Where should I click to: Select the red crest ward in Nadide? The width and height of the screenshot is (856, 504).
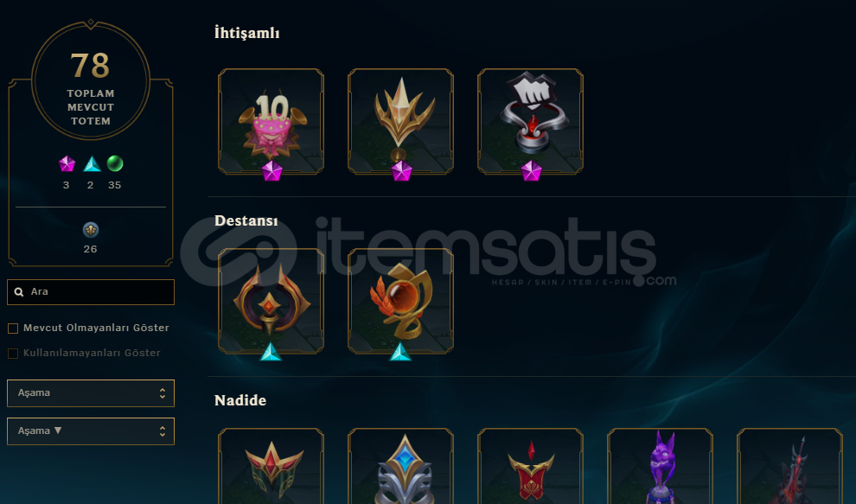coord(530,466)
